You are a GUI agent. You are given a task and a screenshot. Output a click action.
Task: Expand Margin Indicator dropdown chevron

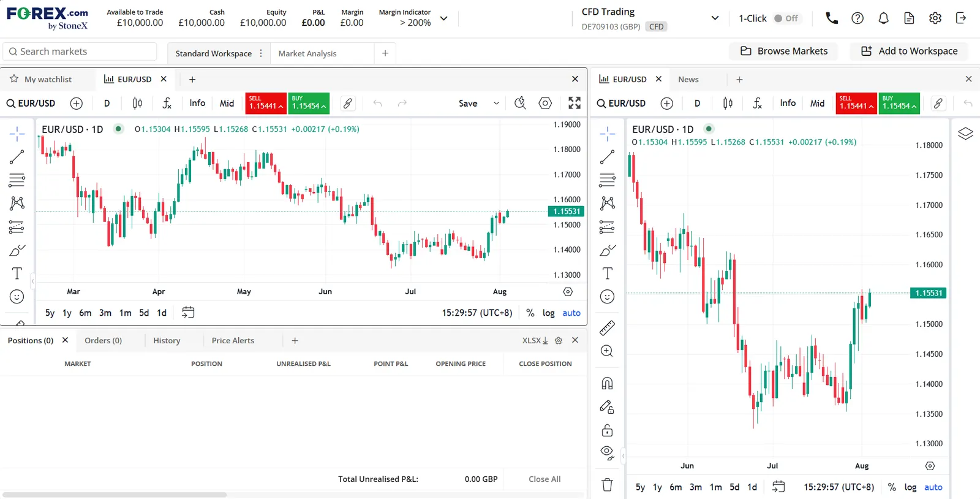tap(444, 18)
